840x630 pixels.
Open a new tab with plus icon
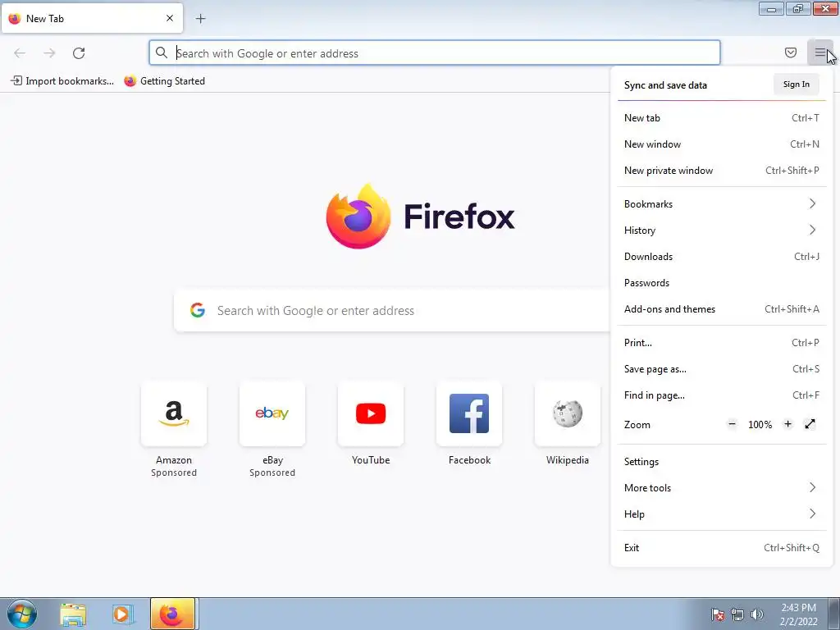(x=200, y=19)
